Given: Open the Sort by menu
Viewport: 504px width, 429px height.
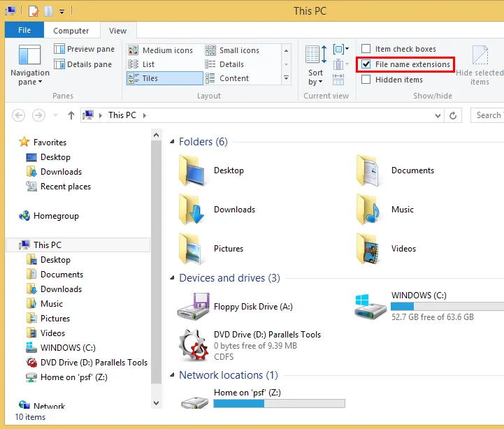Looking at the screenshot, I should pyautogui.click(x=316, y=65).
